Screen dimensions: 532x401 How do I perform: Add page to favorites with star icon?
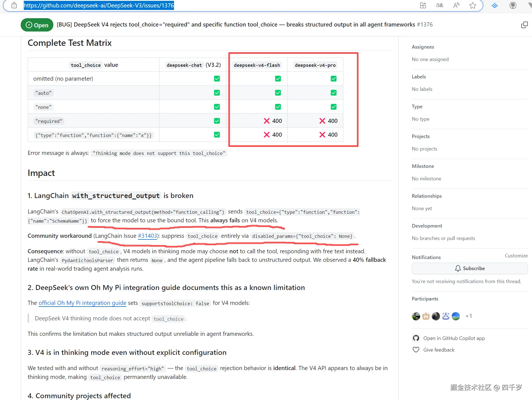(x=473, y=5)
